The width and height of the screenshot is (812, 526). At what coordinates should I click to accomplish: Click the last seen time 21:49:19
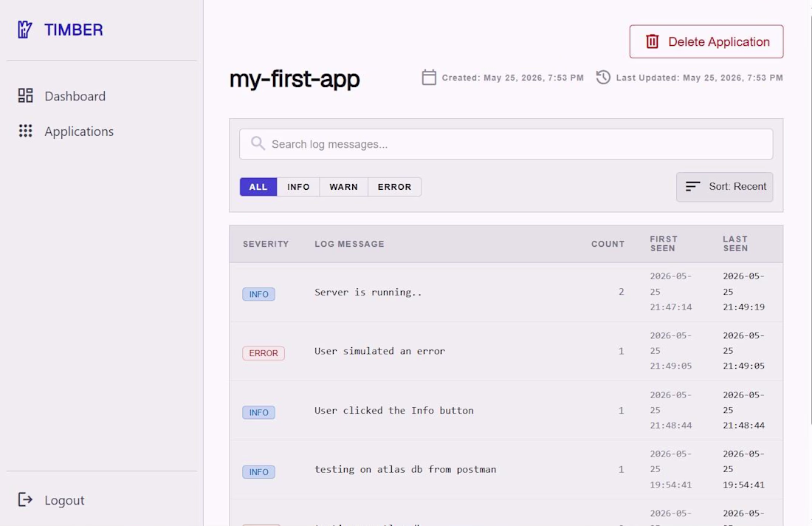(x=743, y=307)
